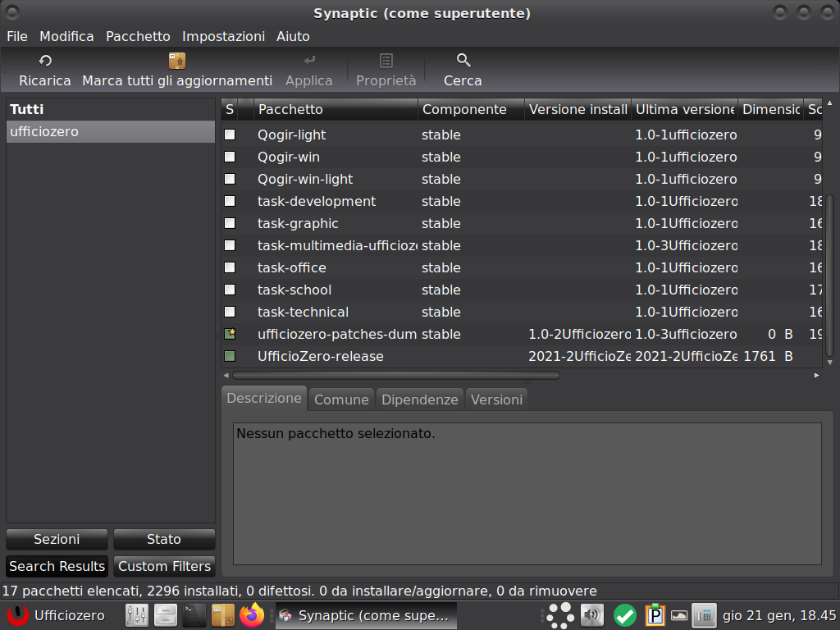This screenshot has height=630, width=840.
Task: Click Synaptic window button in taskbar
Action: click(366, 615)
